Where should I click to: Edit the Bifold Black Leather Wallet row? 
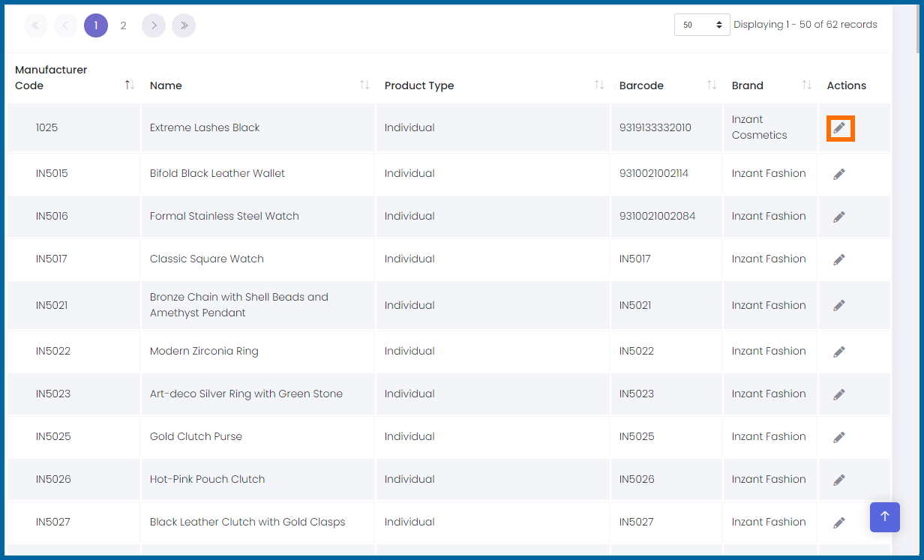click(839, 174)
